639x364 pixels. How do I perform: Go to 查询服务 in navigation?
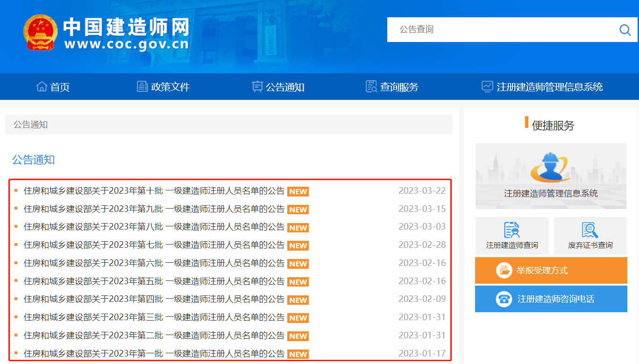tap(399, 87)
